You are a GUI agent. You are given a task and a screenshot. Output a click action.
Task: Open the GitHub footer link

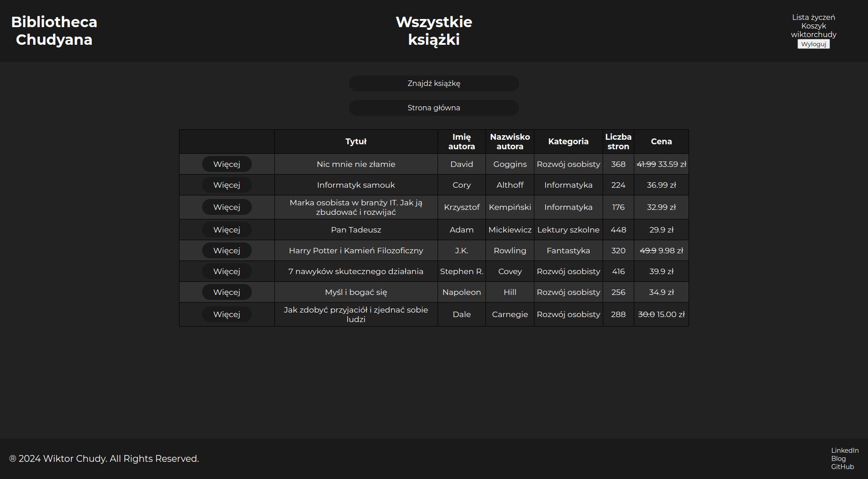pos(842,467)
